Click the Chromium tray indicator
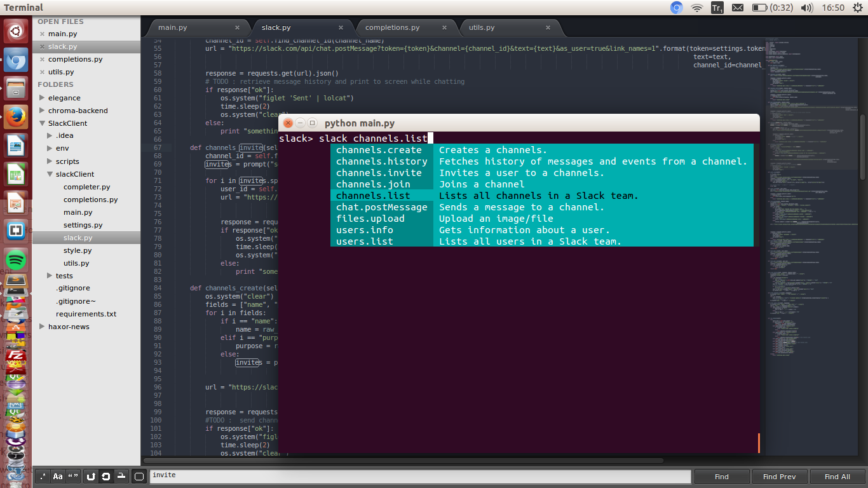 click(676, 8)
